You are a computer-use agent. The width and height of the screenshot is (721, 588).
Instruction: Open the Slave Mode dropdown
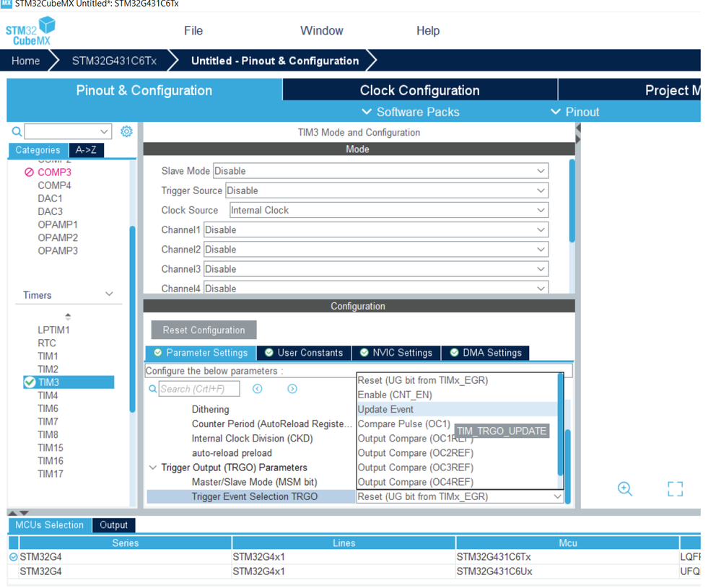[x=381, y=171]
